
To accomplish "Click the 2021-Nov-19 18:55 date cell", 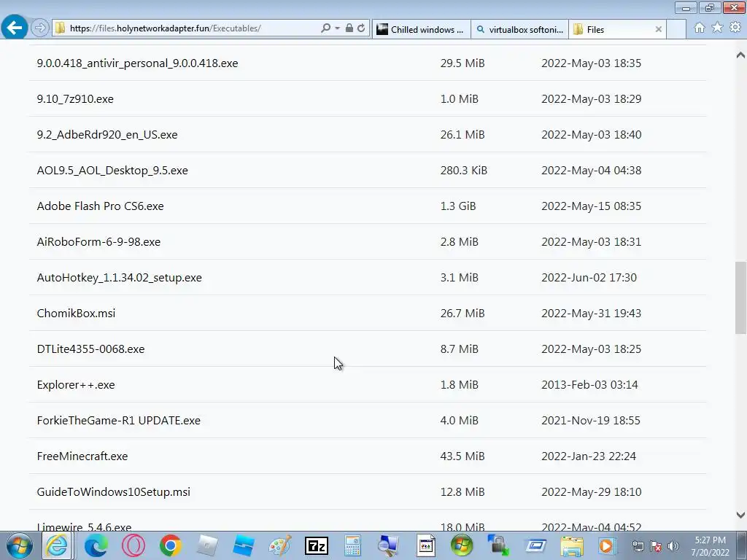I will [x=591, y=421].
